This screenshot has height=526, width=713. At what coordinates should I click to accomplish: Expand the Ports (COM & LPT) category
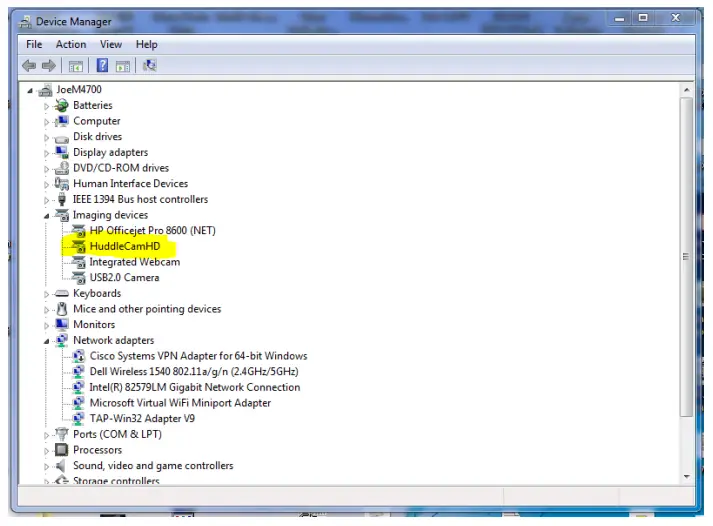click(x=46, y=435)
